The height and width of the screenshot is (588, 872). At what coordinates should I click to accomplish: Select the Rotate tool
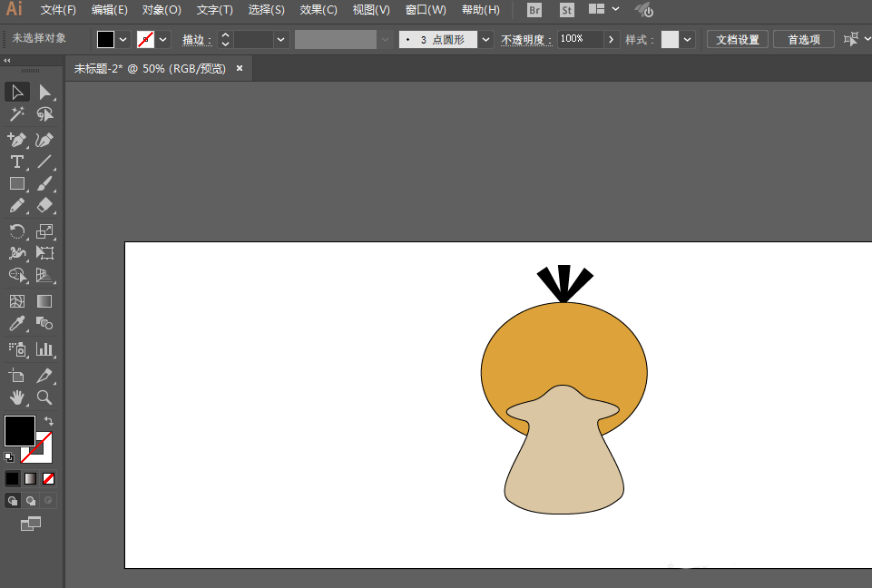16,231
